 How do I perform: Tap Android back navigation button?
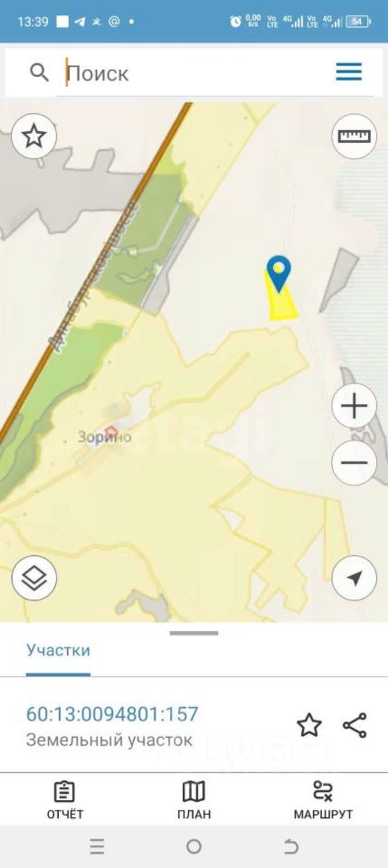click(291, 846)
